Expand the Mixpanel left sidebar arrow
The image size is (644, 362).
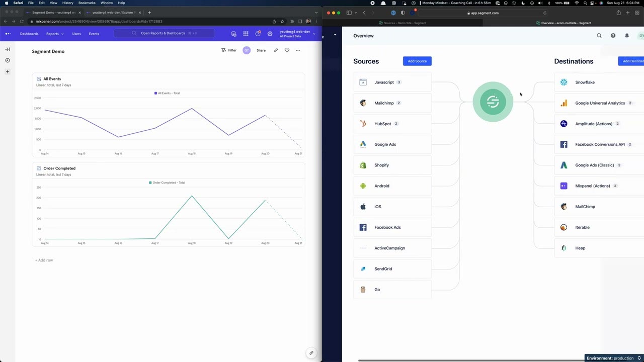[x=8, y=49]
